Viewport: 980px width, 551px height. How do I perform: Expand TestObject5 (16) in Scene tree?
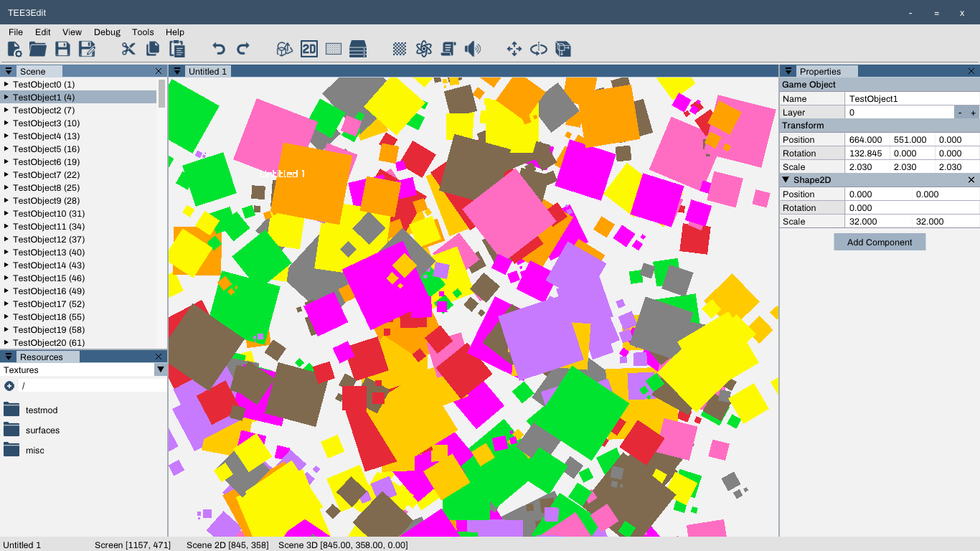point(6,149)
